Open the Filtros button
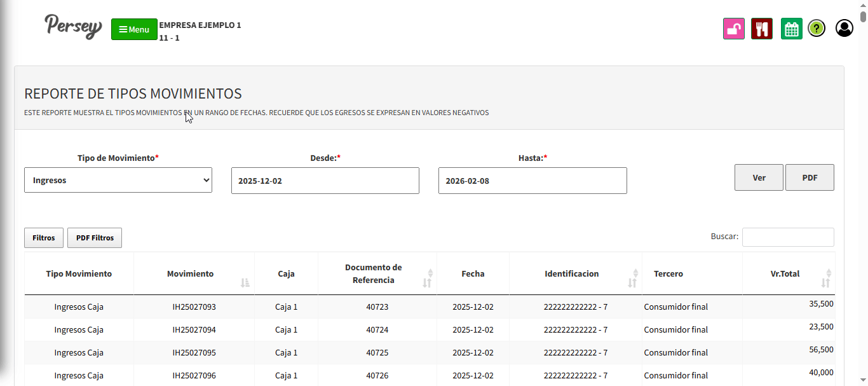Image resolution: width=868 pixels, height=386 pixels. pos(44,238)
